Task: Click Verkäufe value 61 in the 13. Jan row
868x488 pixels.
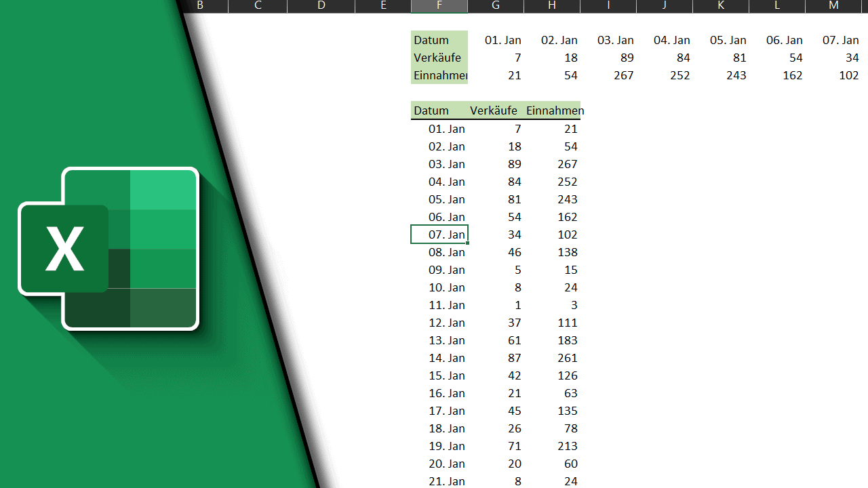Action: [x=514, y=340]
